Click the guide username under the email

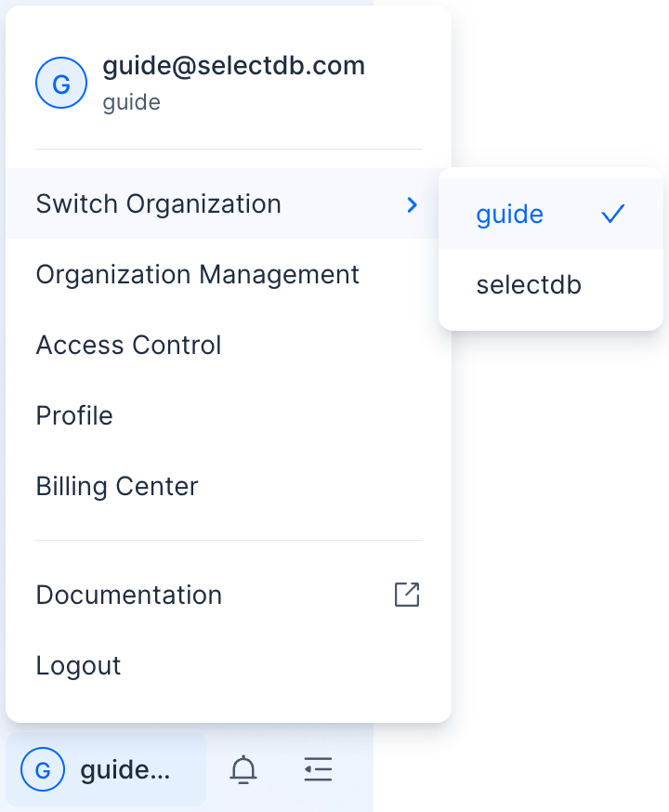click(x=131, y=102)
